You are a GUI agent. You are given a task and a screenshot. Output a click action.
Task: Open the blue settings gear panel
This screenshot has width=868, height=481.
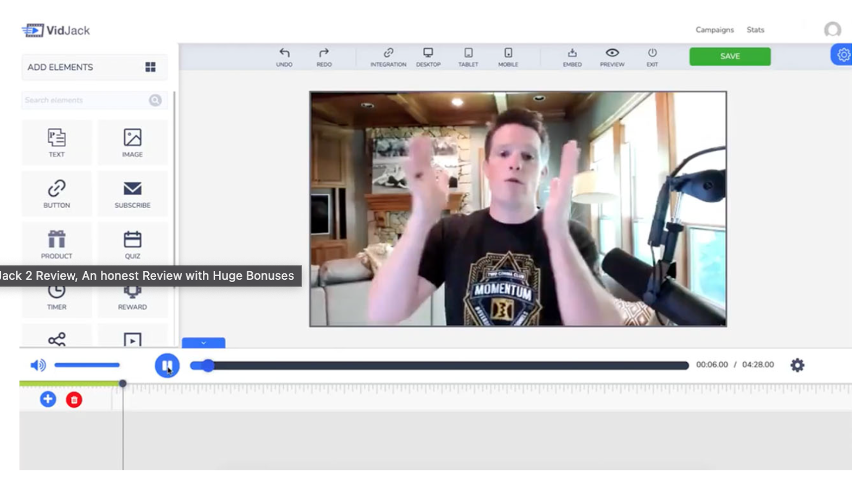coord(842,55)
